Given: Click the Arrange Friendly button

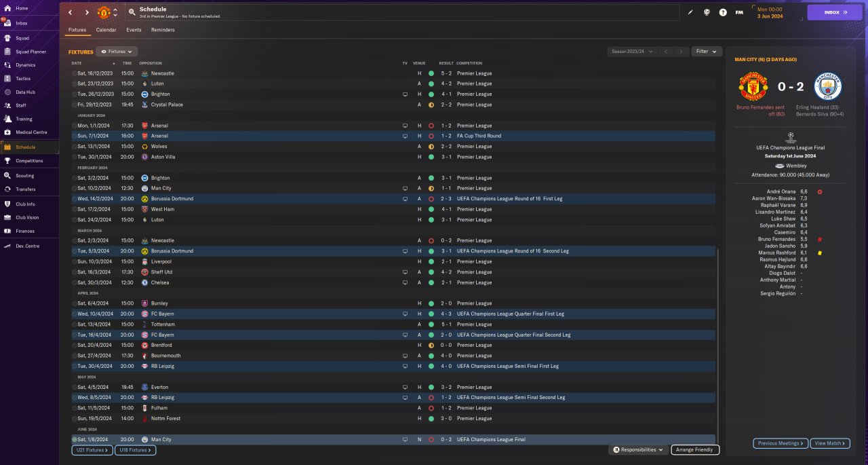Looking at the screenshot, I should click(695, 449).
